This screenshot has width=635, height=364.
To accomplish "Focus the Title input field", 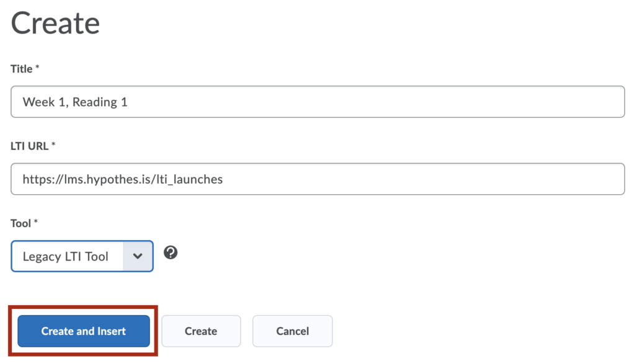I will tap(318, 102).
